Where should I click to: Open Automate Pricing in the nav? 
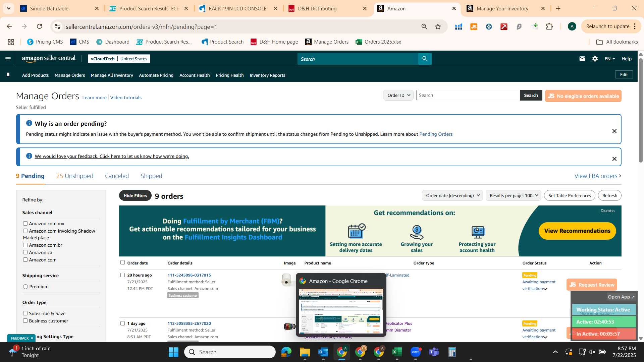pos(156,75)
